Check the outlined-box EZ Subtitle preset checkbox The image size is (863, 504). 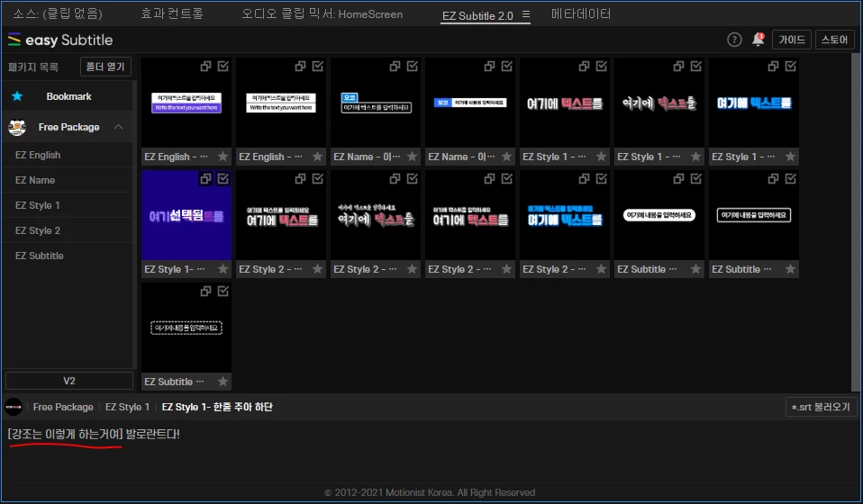(791, 178)
